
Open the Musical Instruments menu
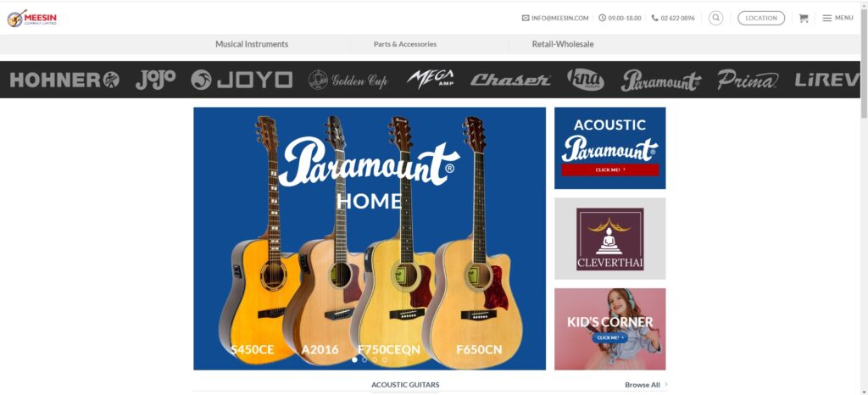click(x=252, y=44)
